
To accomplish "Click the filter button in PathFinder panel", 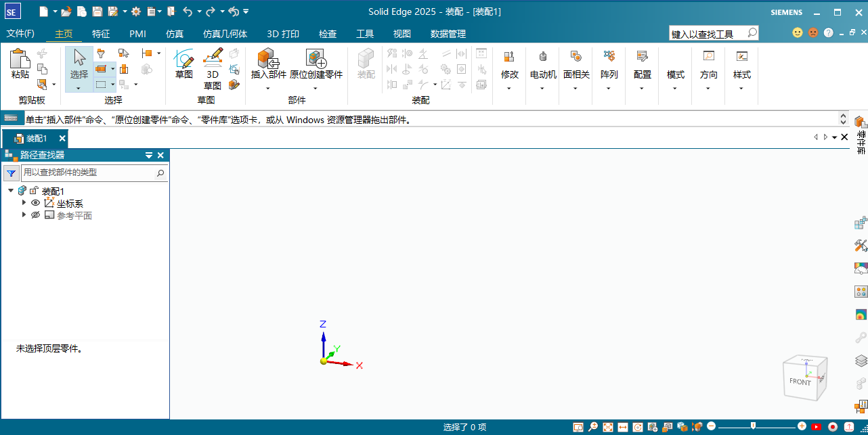I will pyautogui.click(x=12, y=173).
